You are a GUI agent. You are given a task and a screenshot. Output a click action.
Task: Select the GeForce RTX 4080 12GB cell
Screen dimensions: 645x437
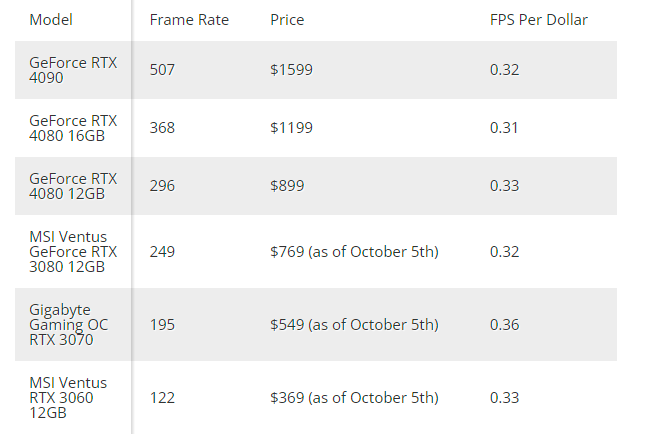[73, 186]
